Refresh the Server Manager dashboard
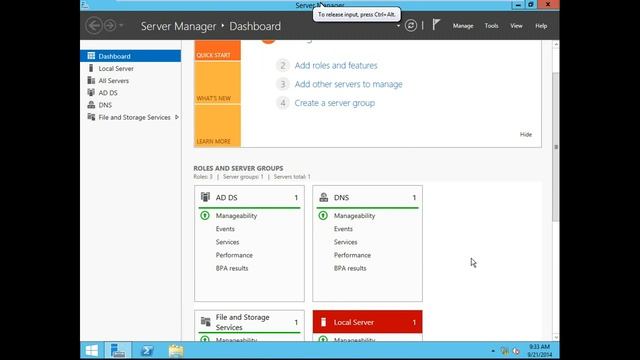 [411, 26]
